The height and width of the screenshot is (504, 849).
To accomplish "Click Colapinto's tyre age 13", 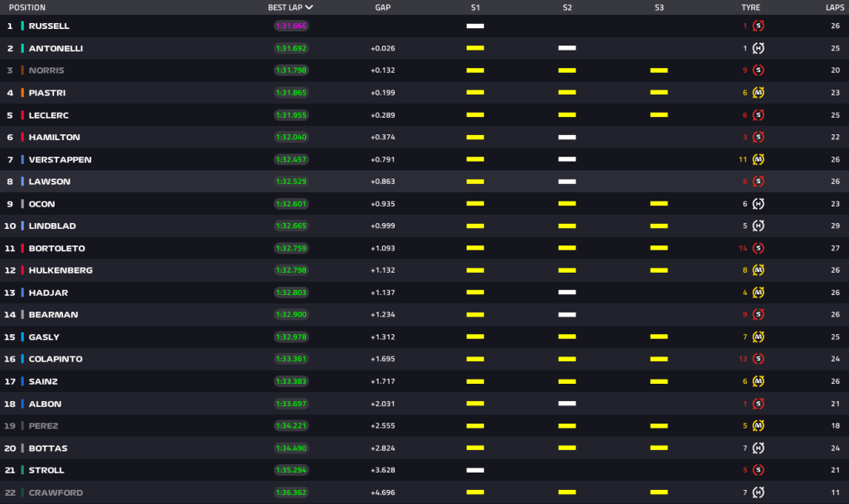I will coord(743,359).
